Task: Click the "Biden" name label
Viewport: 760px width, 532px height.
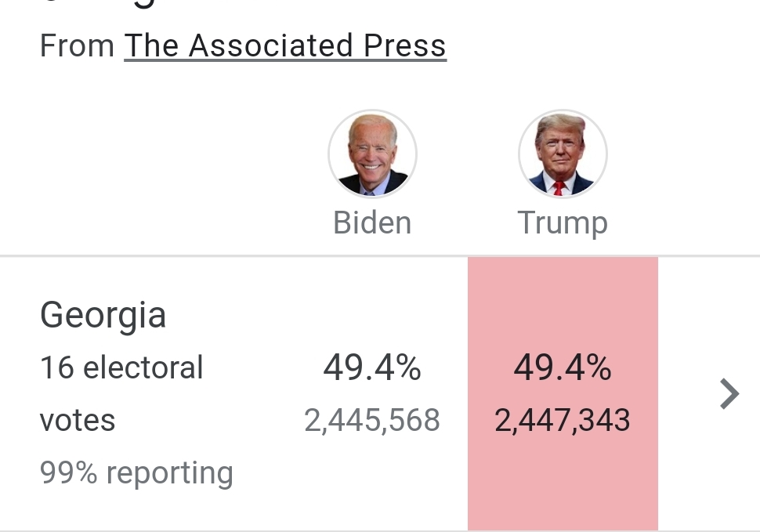Action: pos(372,223)
